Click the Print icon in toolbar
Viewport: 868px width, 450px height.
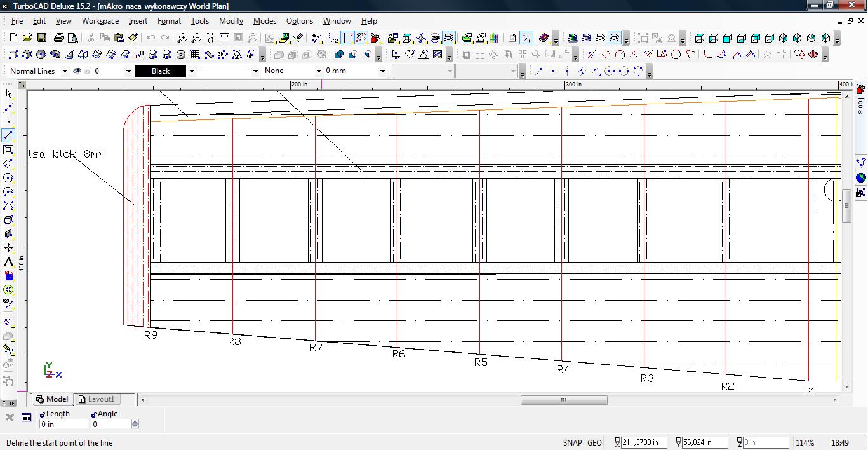click(x=59, y=38)
